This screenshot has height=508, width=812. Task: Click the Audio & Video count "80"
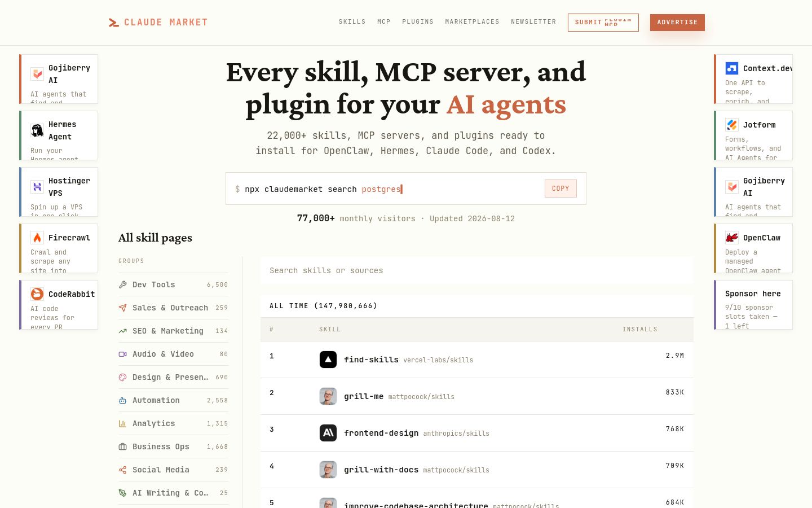(x=224, y=354)
